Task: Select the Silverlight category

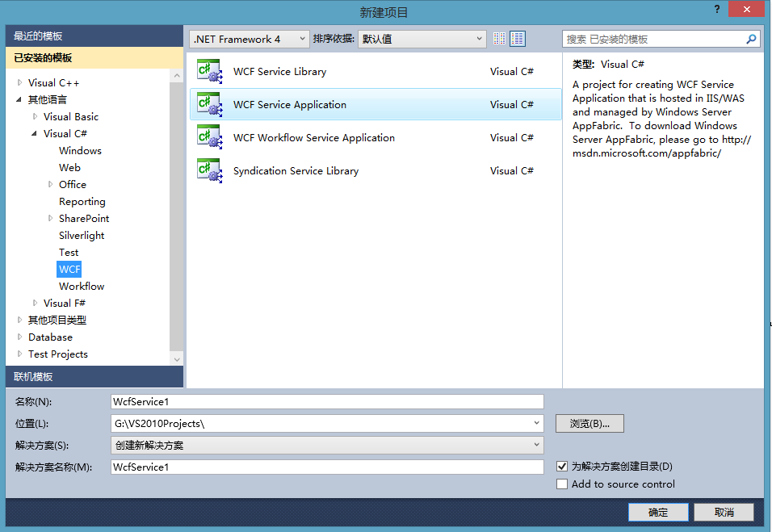Action: [82, 236]
